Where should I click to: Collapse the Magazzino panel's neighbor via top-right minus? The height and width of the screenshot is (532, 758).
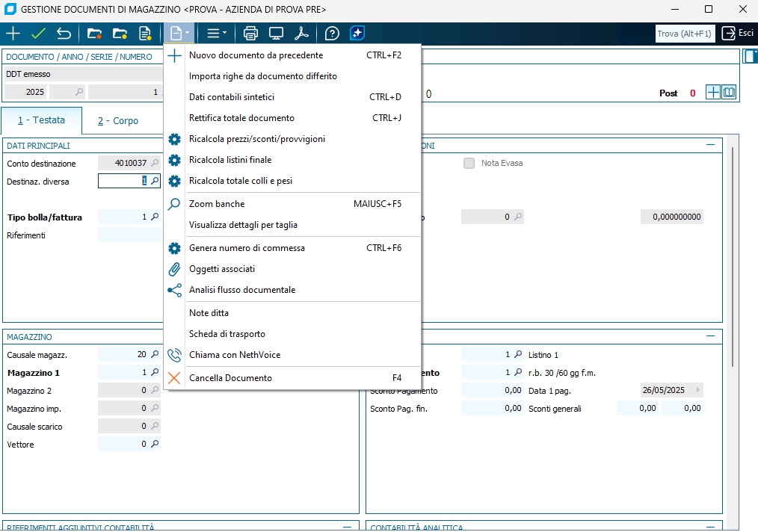[710, 337]
